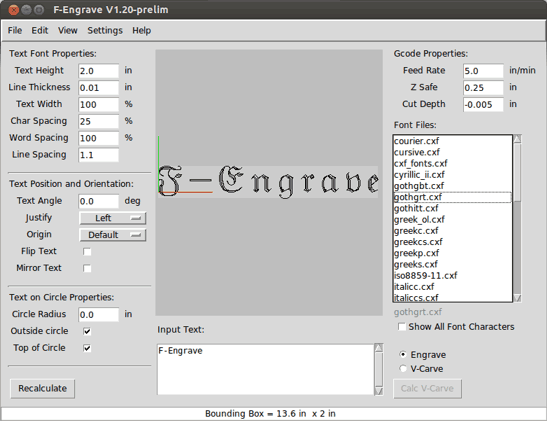Image resolution: width=547 pixels, height=421 pixels.
Task: Click the input text scroll-down arrow
Action: point(379,391)
